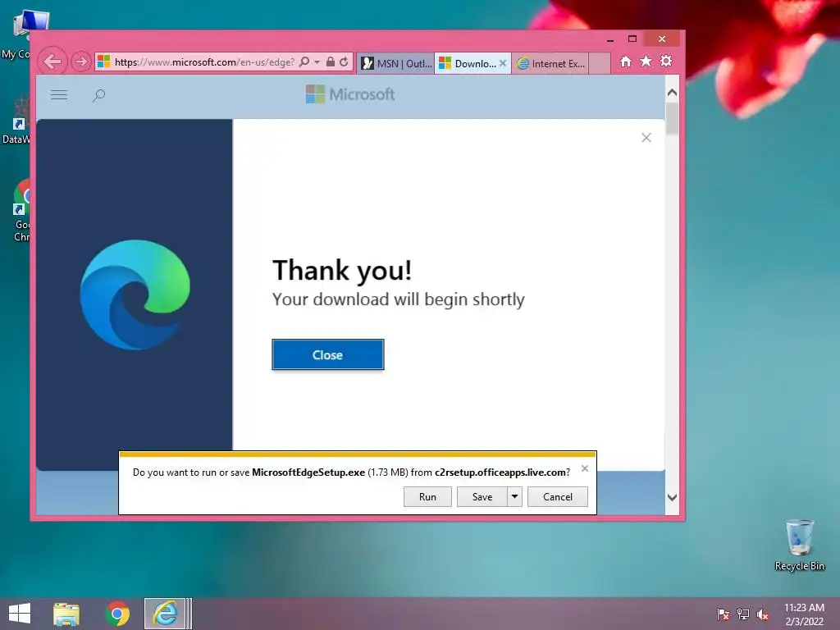Image resolution: width=840 pixels, height=630 pixels.
Task: Open the Microsoft site hamburger menu
Action: pos(59,95)
